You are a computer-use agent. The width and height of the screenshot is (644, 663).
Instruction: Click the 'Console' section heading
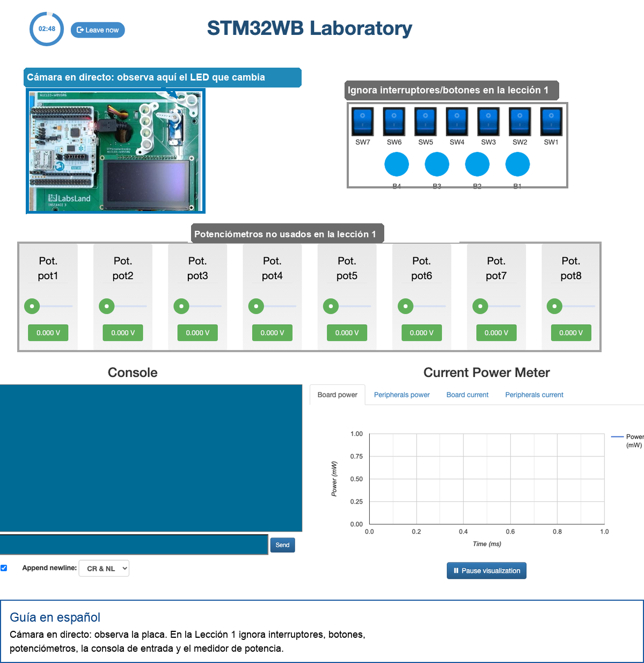[133, 373]
